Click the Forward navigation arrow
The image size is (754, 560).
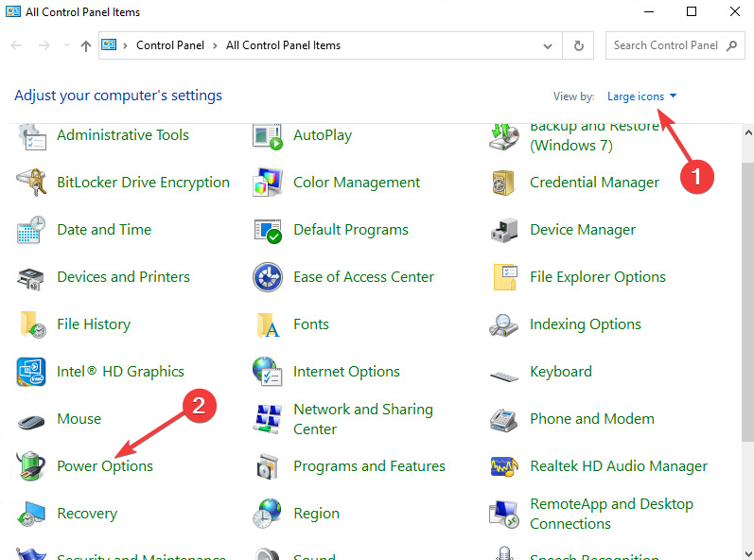pyautogui.click(x=44, y=45)
